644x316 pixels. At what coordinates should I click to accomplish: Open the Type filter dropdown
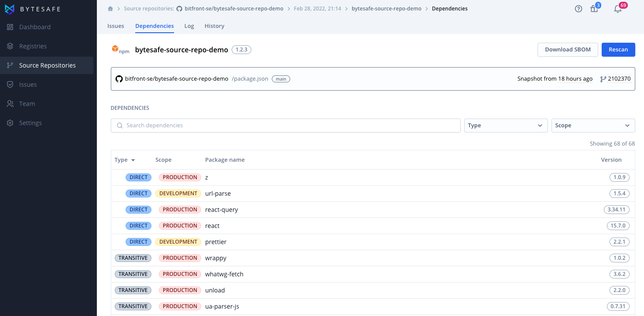click(x=506, y=125)
